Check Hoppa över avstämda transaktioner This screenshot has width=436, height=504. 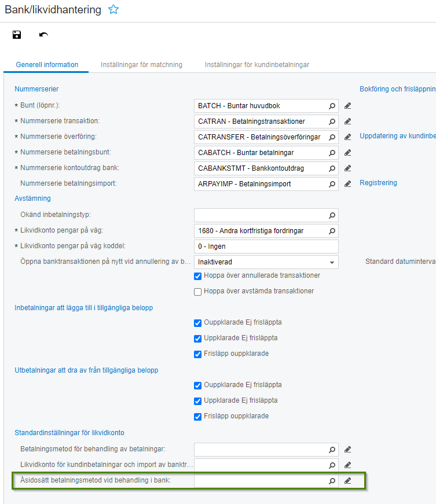pos(198,292)
